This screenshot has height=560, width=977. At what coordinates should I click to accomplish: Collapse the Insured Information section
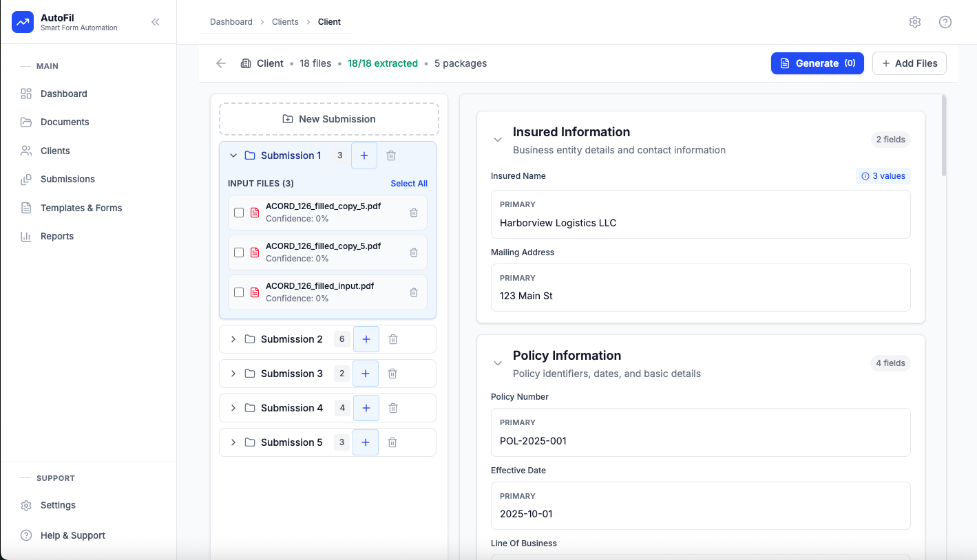[x=498, y=139]
